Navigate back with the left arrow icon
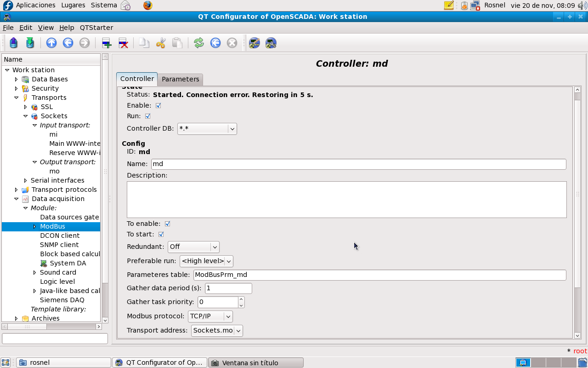588x368 pixels. 68,43
